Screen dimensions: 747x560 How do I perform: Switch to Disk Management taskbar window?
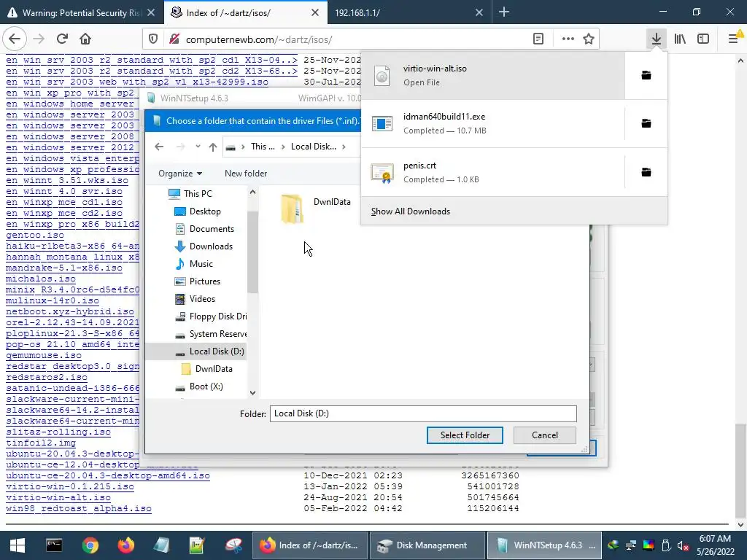point(427,545)
